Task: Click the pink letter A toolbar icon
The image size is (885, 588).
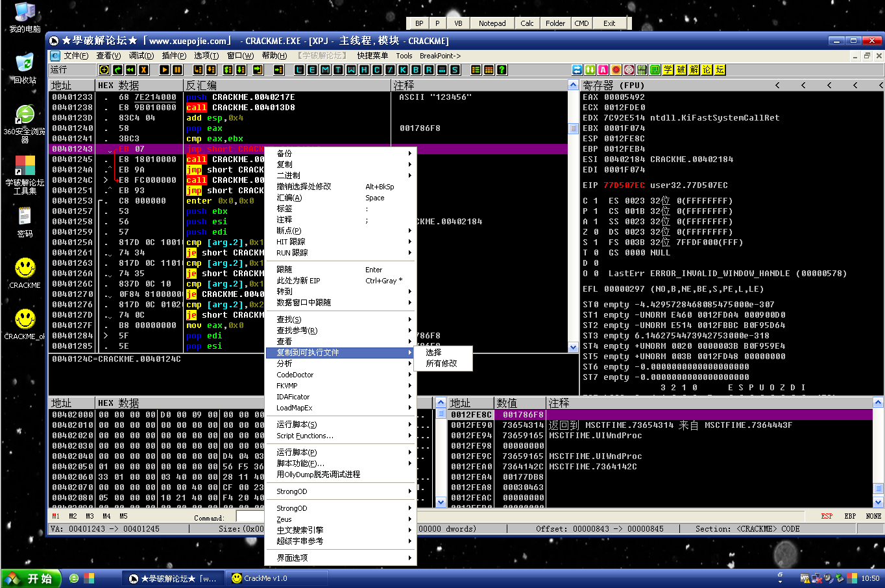Action: click(x=603, y=69)
